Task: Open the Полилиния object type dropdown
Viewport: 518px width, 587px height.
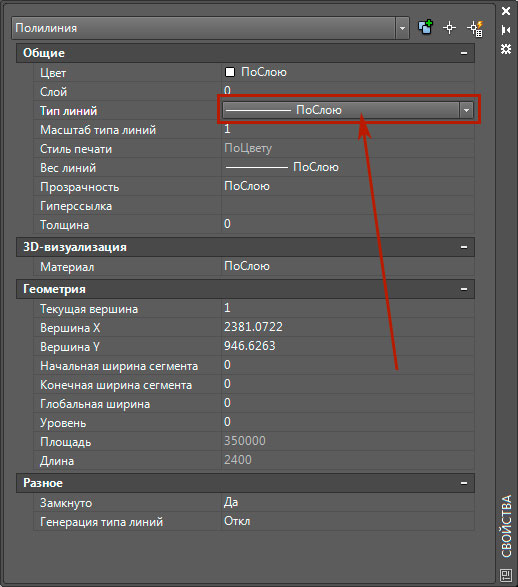Action: pos(402,28)
